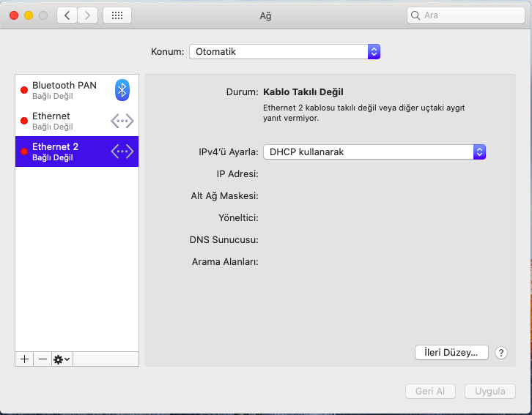This screenshot has width=532, height=415.
Task: Add a new network service with plus
Action: point(24,359)
